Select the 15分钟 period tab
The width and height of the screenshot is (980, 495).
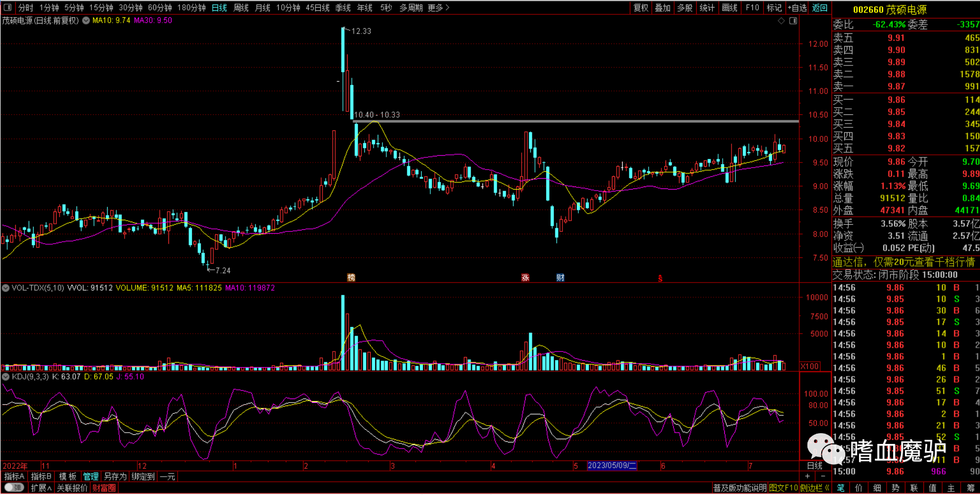coord(101,8)
